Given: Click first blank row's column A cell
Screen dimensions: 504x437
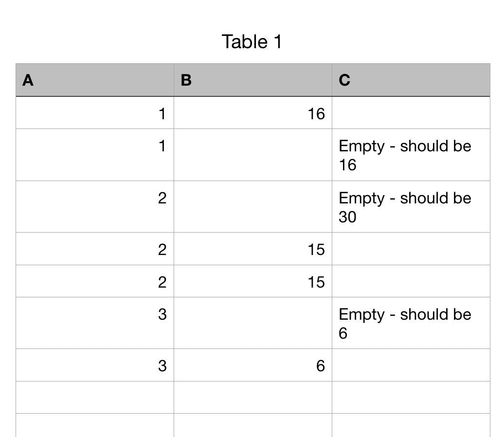Looking at the screenshot, I should 95,398.
